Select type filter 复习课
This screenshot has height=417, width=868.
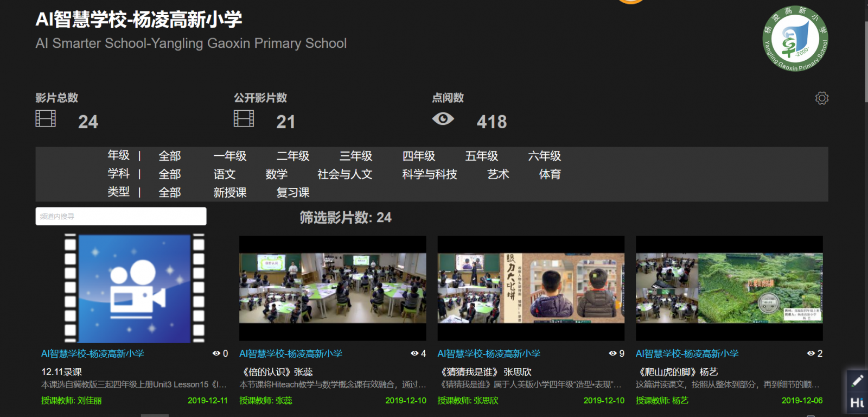pyautogui.click(x=292, y=193)
